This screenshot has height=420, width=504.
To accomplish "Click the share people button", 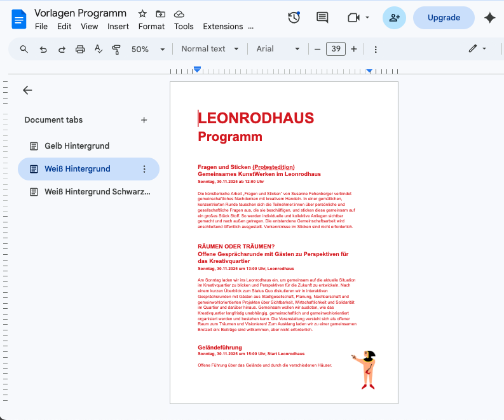I will (394, 18).
